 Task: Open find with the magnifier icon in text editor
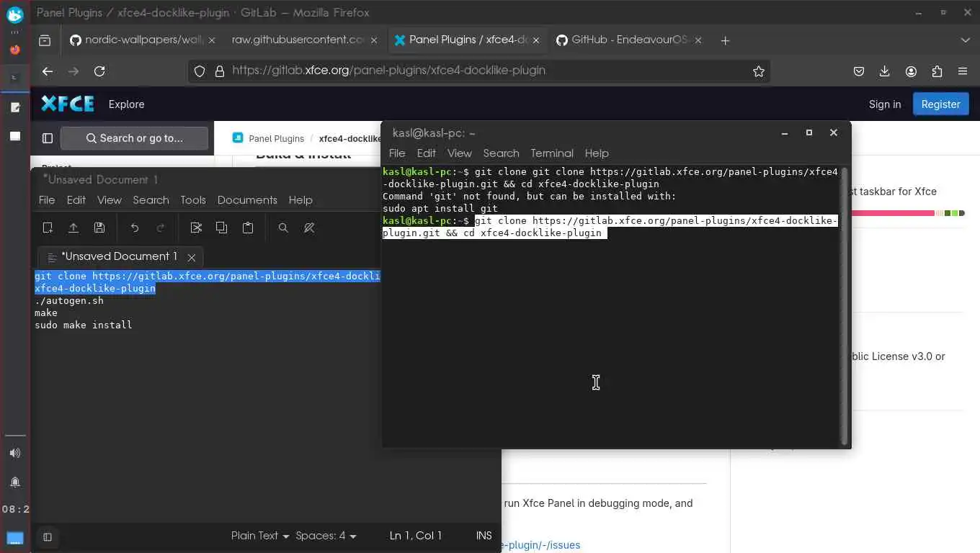(283, 228)
